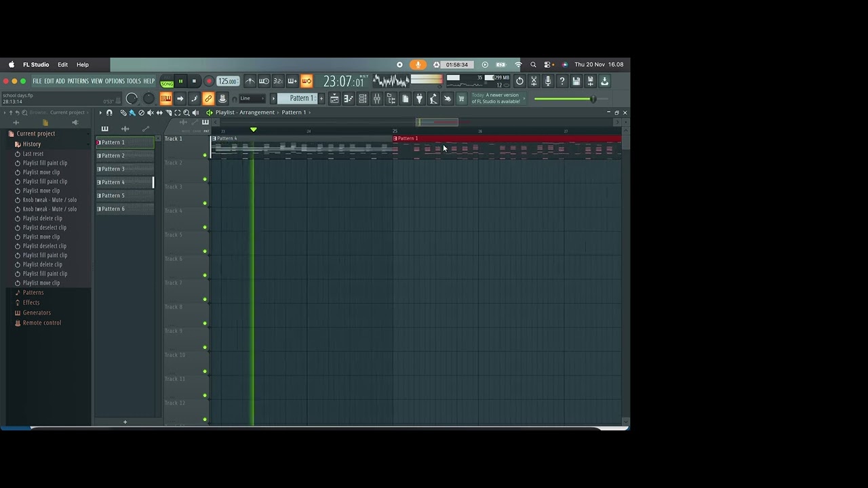Adjust the green master volume slider

565,99
